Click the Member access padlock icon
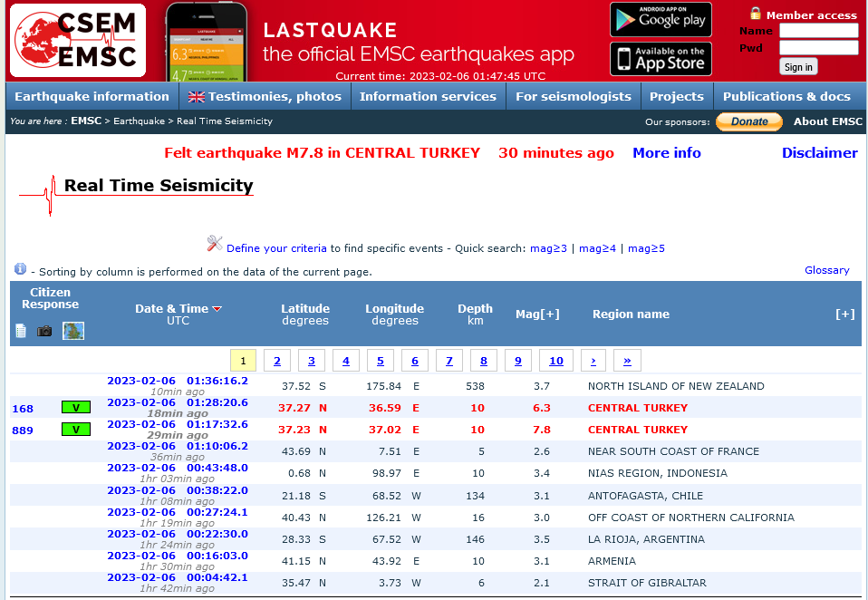 click(x=756, y=14)
